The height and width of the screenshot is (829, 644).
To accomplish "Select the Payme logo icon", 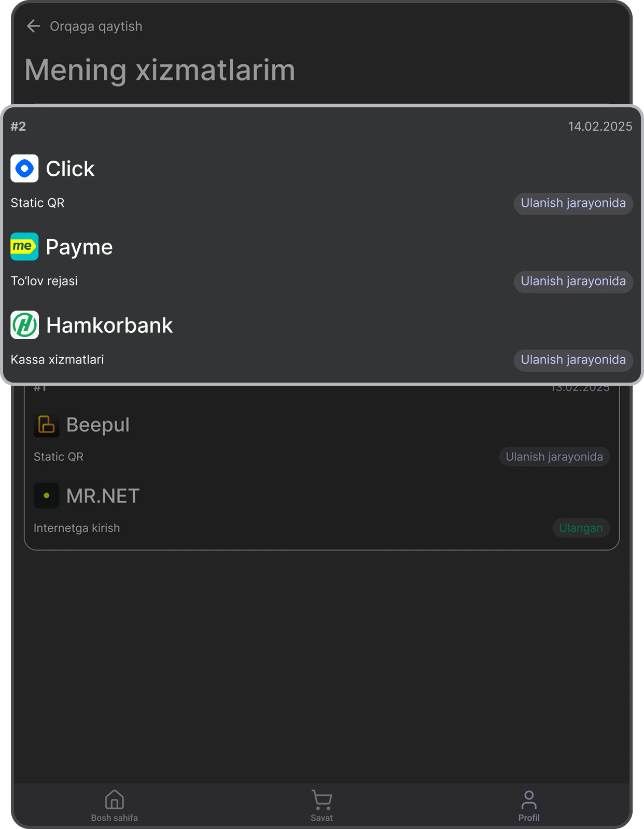I will pyautogui.click(x=24, y=247).
